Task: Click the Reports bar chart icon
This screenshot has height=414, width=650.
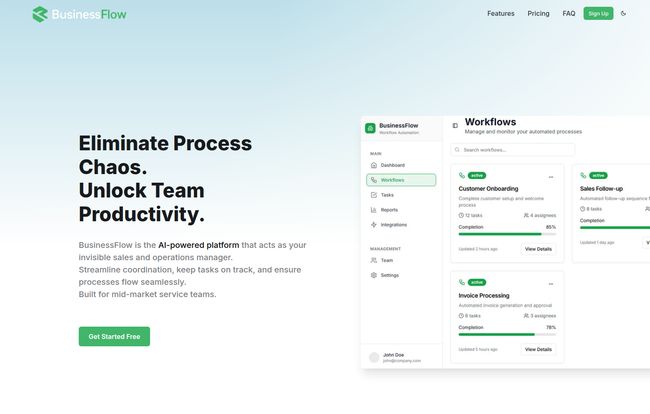Action: click(374, 210)
